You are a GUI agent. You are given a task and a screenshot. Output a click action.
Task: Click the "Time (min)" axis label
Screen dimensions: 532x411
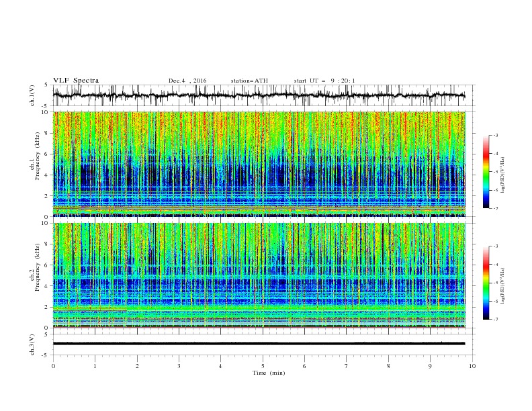(x=269, y=373)
